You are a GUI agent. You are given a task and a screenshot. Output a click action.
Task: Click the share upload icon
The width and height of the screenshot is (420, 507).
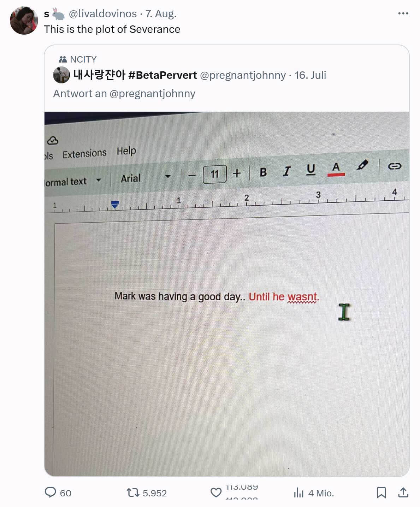[403, 493]
